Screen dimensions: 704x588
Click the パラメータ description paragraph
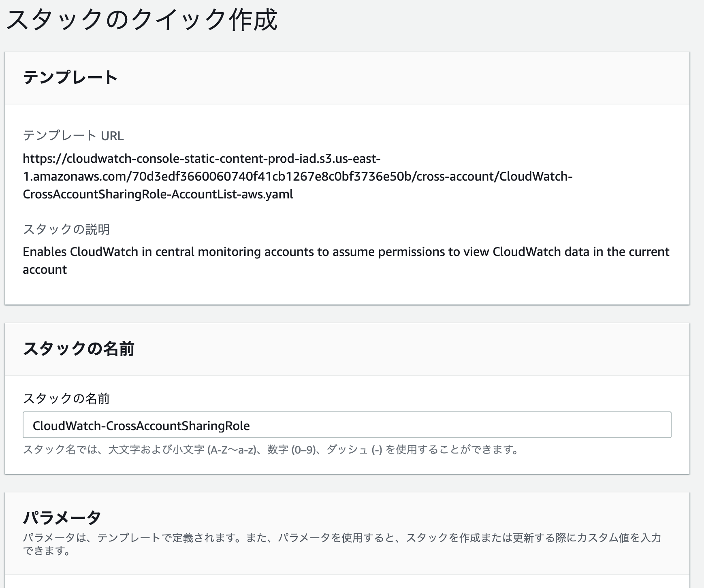(x=342, y=544)
